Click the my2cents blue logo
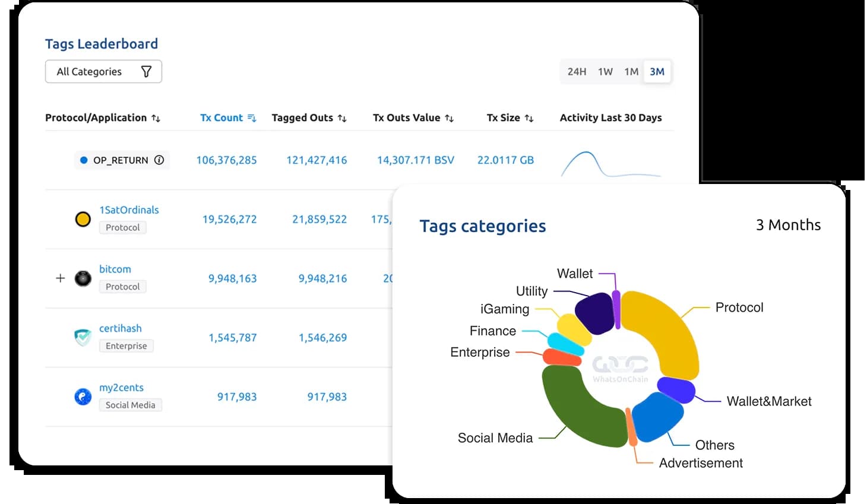The width and height of the screenshot is (867, 504). [x=83, y=397]
